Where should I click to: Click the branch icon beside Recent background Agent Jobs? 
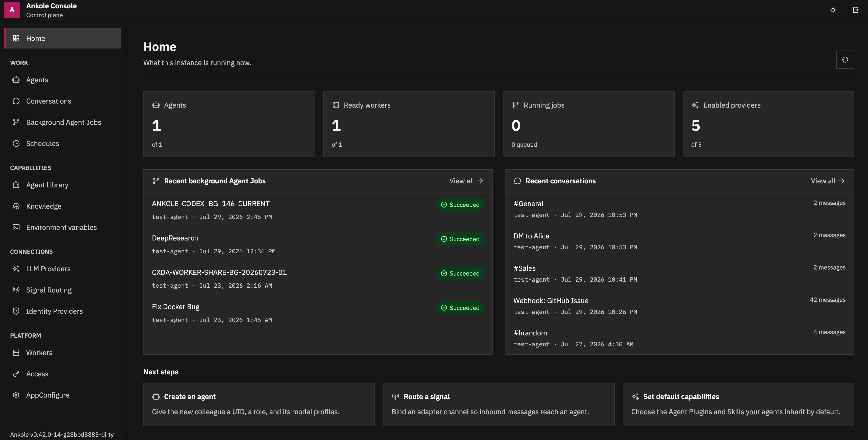coord(156,181)
